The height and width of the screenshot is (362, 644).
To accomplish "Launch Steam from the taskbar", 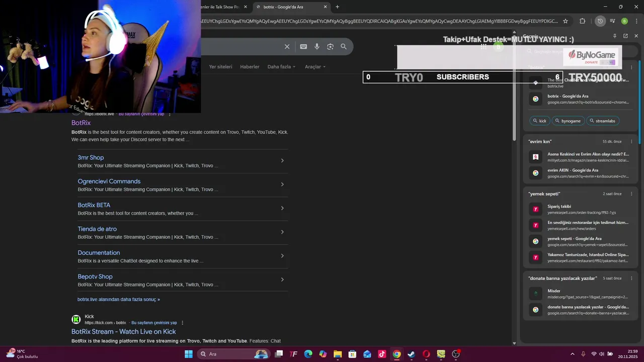I will pyautogui.click(x=411, y=354).
